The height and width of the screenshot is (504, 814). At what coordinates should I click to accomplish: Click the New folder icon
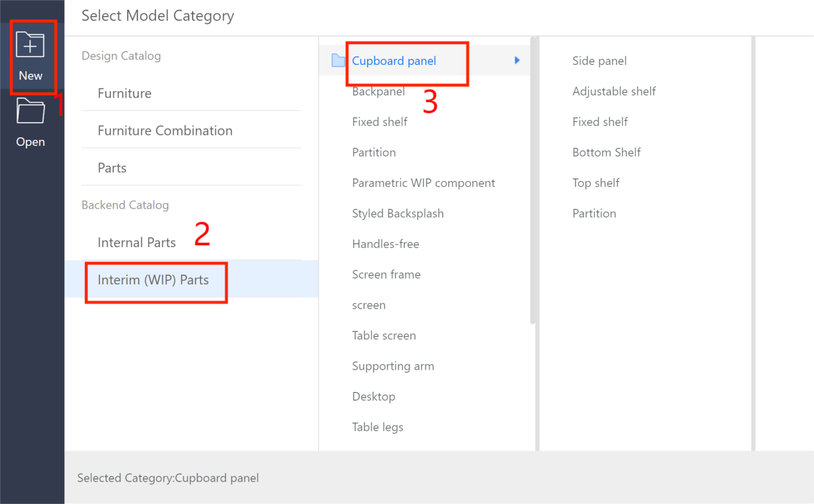click(30, 46)
